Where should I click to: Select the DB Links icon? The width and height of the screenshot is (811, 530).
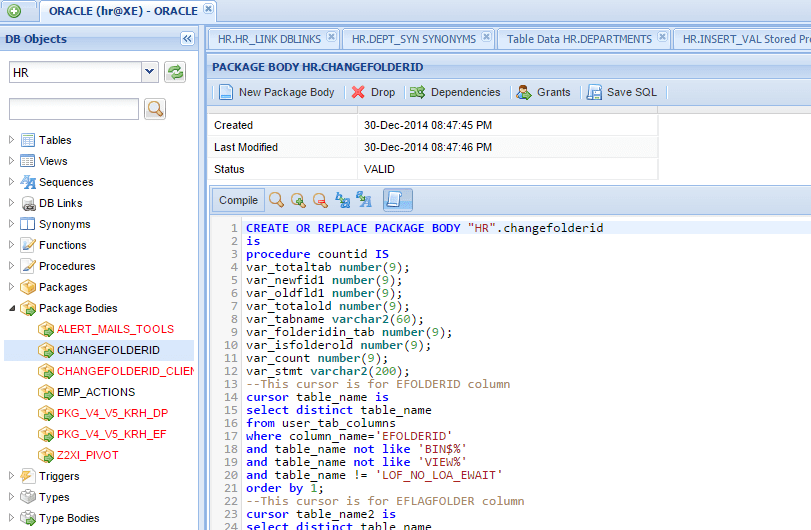click(x=28, y=203)
